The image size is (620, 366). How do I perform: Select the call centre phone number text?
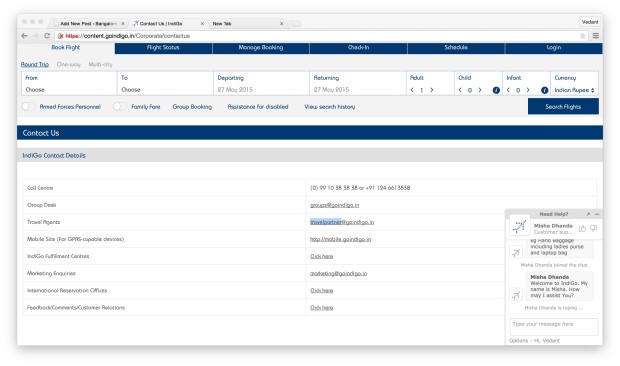tap(360, 188)
